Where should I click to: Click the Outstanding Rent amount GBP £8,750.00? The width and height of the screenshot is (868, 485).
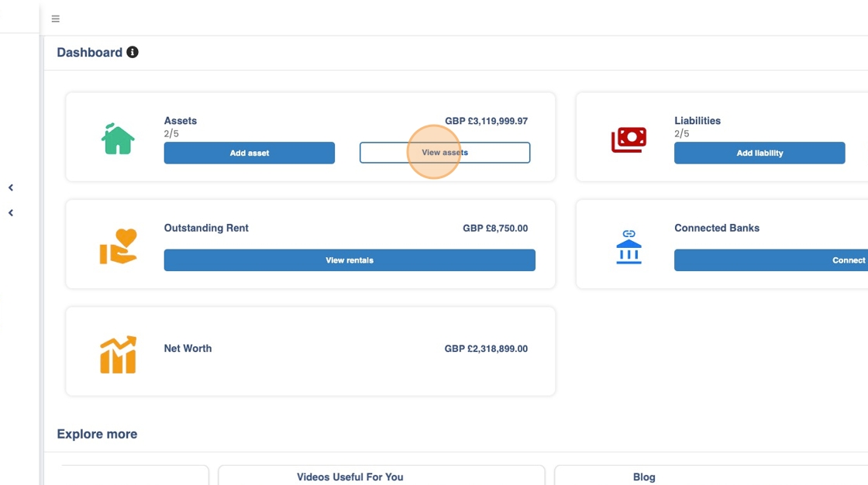(x=495, y=228)
